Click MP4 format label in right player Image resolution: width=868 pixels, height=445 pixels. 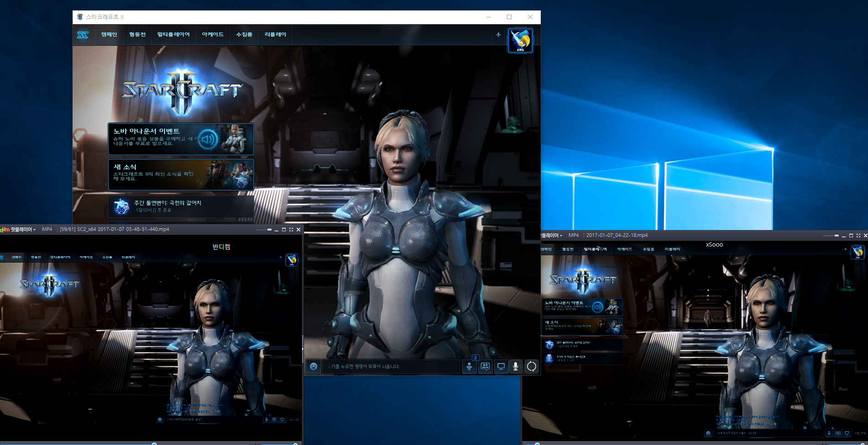(574, 235)
